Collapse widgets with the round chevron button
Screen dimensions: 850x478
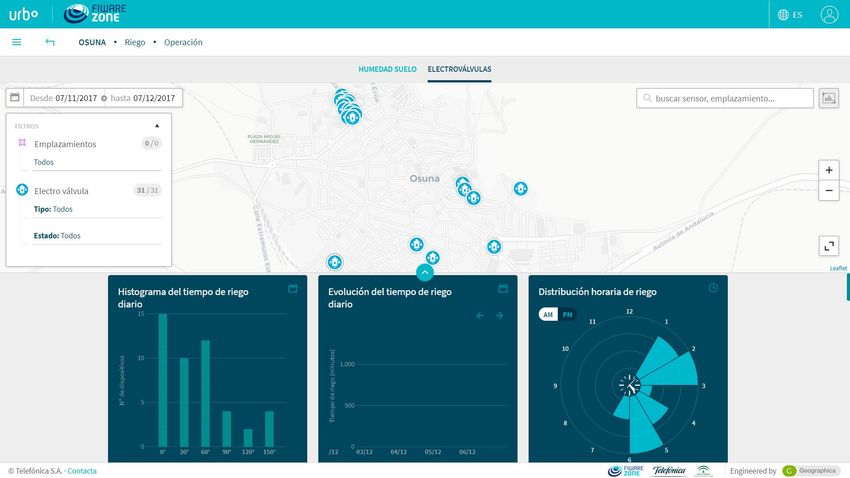[424, 272]
